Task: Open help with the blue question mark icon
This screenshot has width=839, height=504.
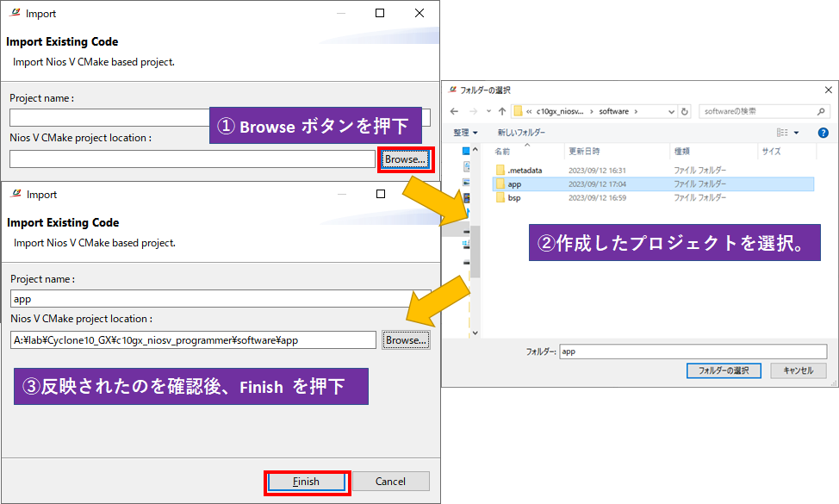Action: click(823, 133)
